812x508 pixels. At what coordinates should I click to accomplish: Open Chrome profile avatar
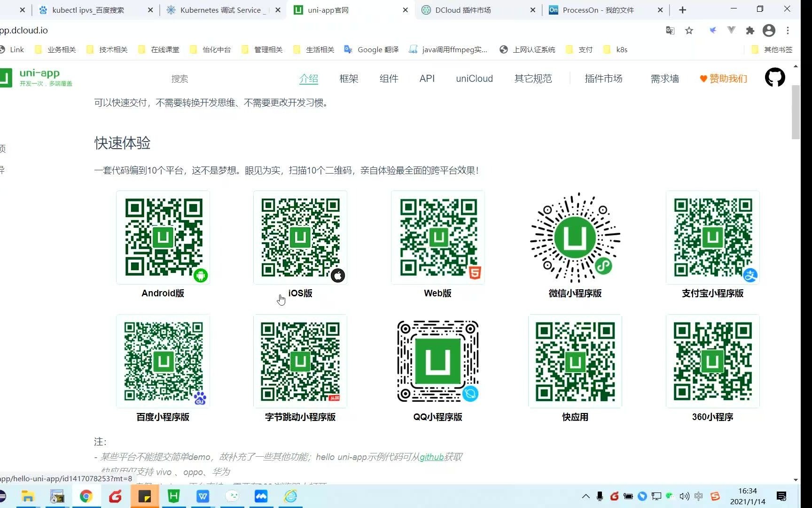click(x=769, y=31)
